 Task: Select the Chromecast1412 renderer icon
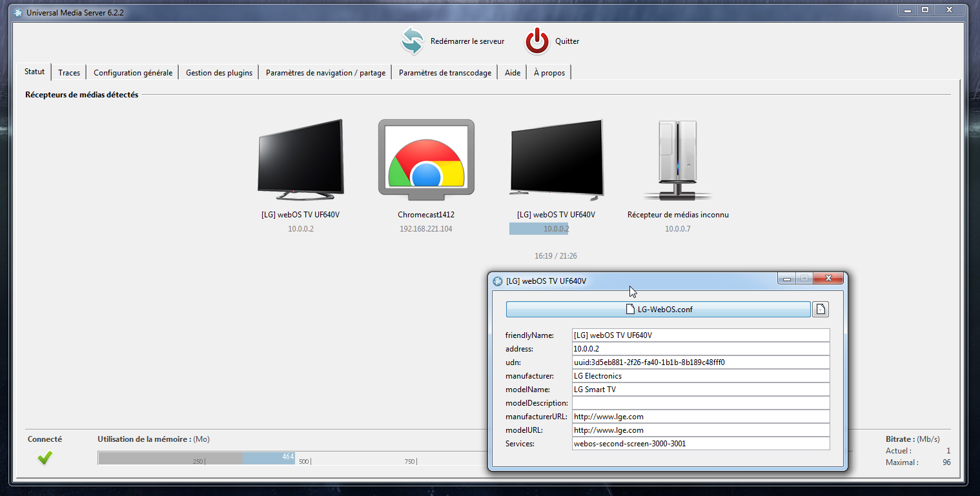point(426,160)
